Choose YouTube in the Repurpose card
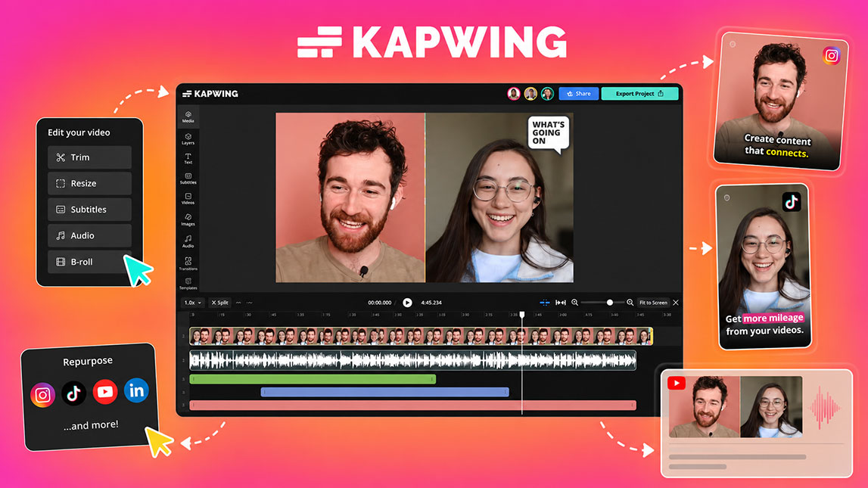This screenshot has height=488, width=868. (105, 392)
